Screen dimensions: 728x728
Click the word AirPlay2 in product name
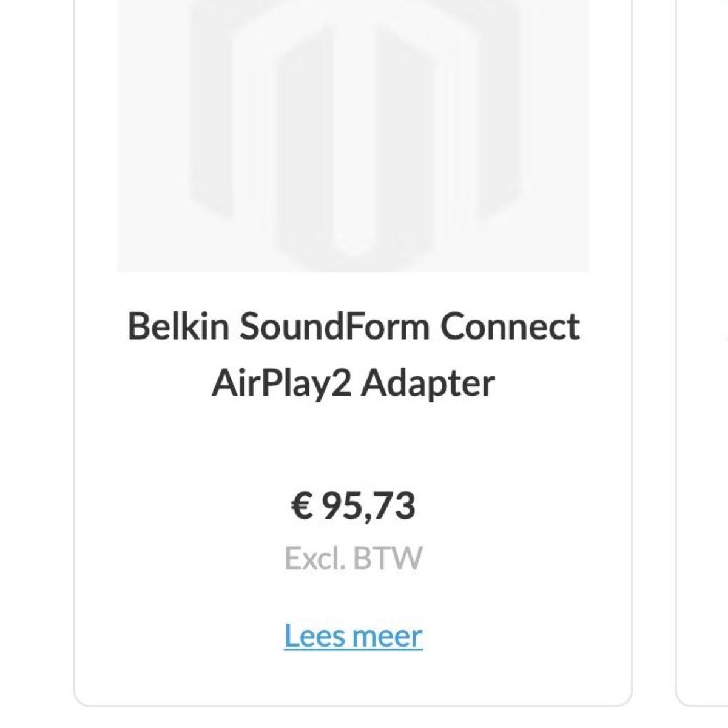coord(281,385)
